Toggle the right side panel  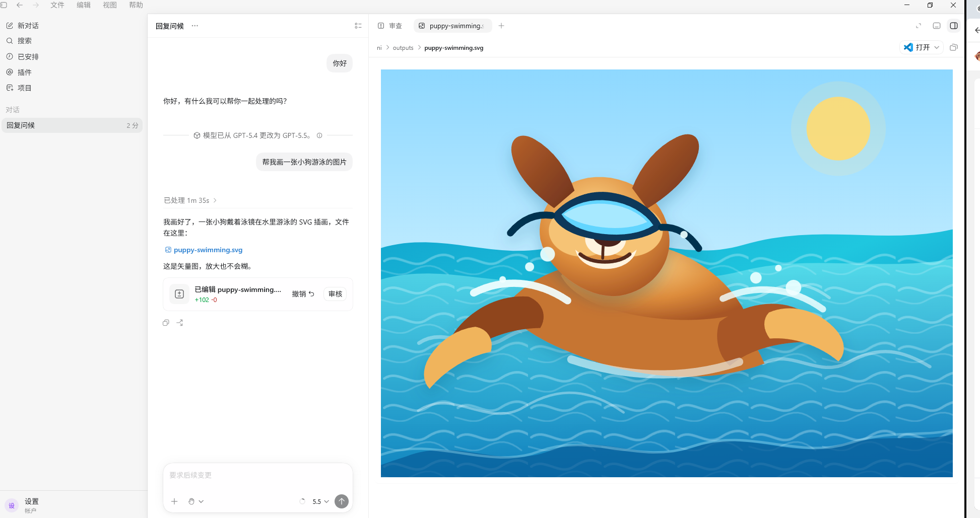954,26
